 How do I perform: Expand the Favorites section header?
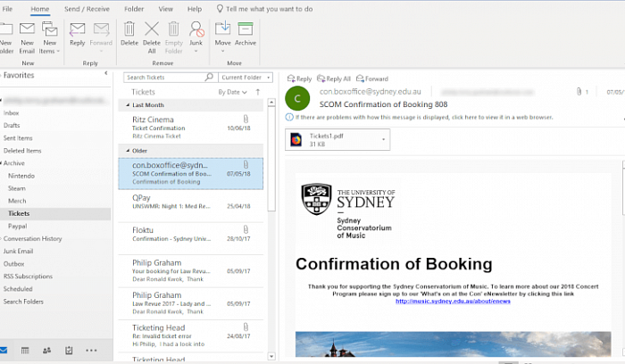[x=19, y=75]
